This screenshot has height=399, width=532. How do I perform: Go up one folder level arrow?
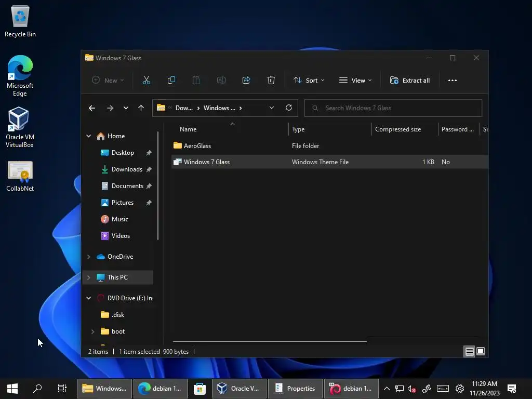(x=141, y=108)
